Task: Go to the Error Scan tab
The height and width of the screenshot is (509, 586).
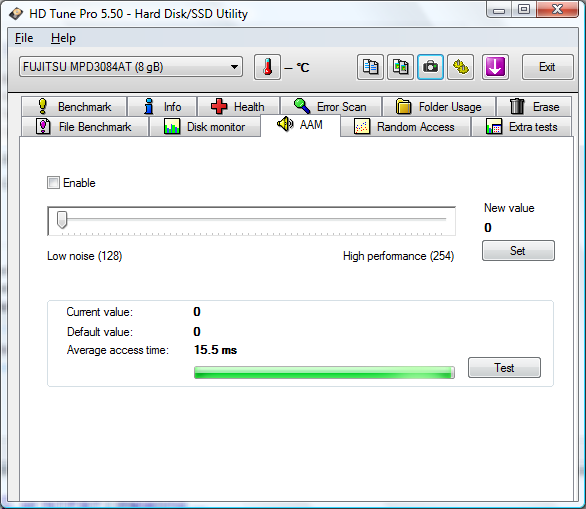Action: click(x=331, y=107)
